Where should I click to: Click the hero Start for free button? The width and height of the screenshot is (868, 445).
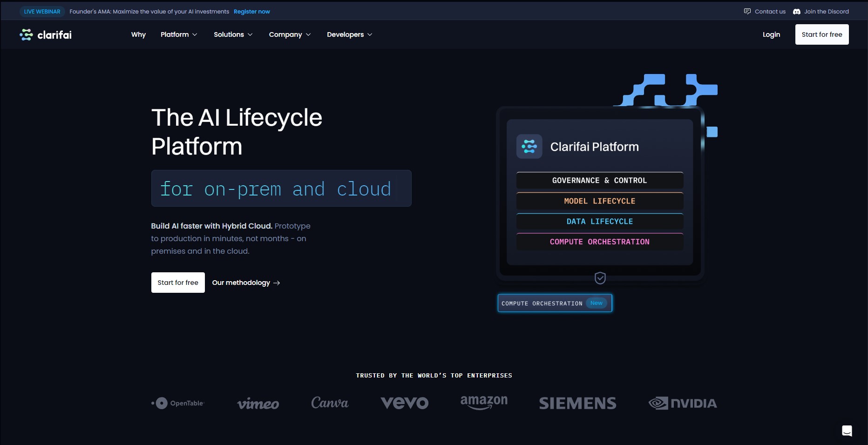click(x=178, y=283)
